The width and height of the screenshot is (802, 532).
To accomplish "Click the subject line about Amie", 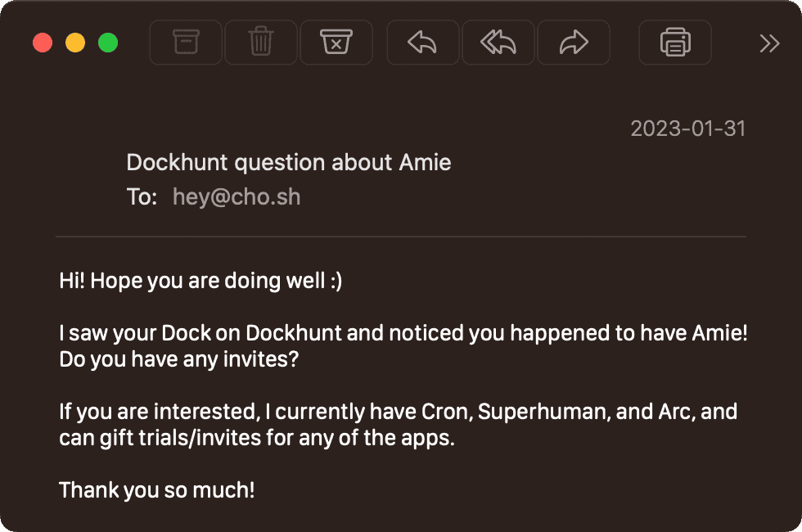I will [x=289, y=162].
